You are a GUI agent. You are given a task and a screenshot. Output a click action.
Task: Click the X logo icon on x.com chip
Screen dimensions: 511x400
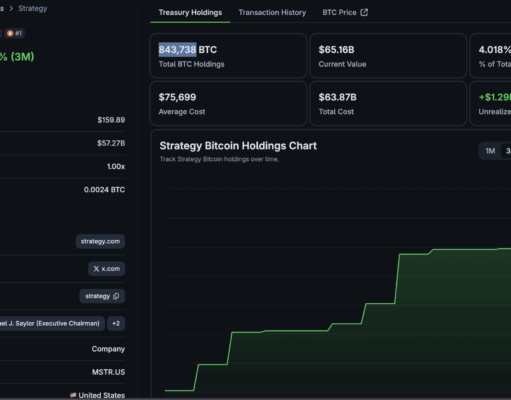96,269
